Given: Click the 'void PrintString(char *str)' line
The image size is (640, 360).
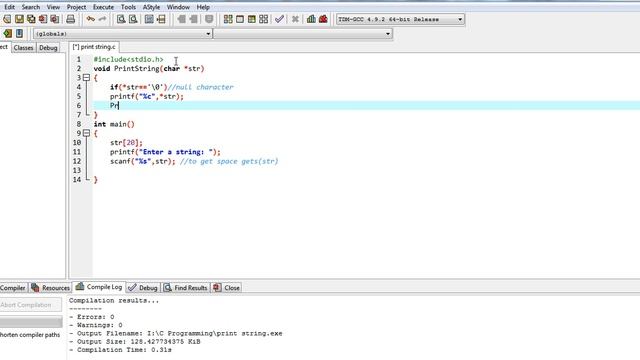Looking at the screenshot, I should click(149, 69).
